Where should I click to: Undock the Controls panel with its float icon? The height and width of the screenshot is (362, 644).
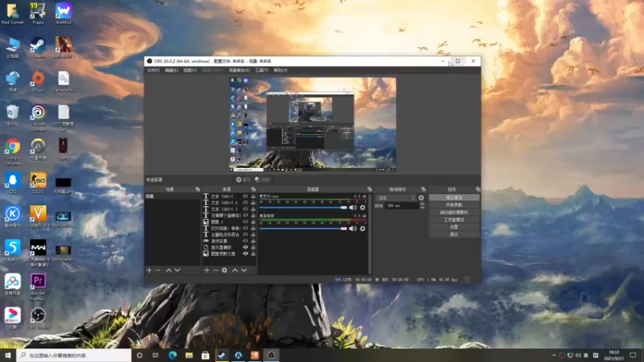coord(477,189)
